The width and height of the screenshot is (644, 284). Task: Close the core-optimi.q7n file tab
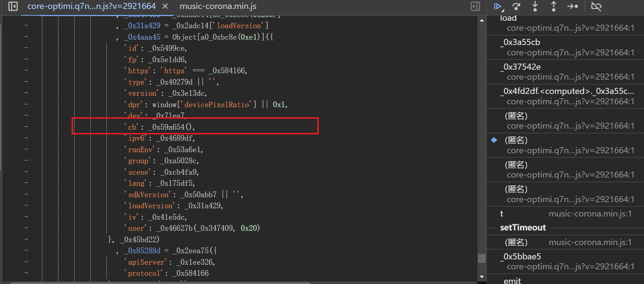tap(165, 6)
